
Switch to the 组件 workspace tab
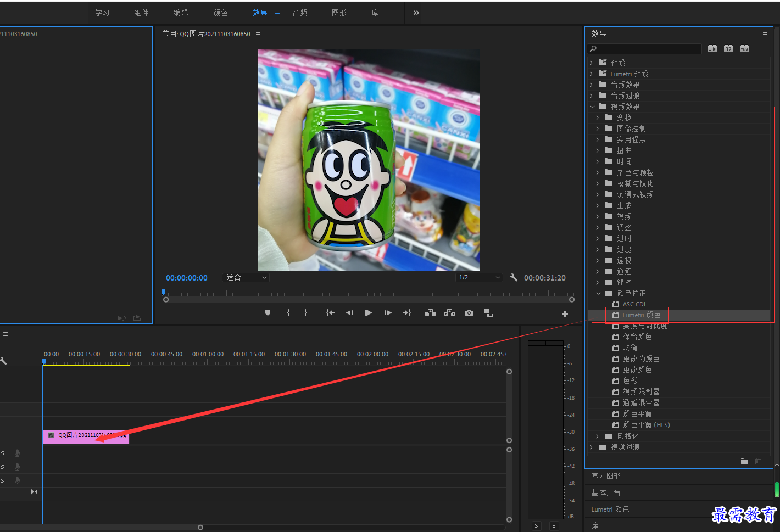click(142, 13)
